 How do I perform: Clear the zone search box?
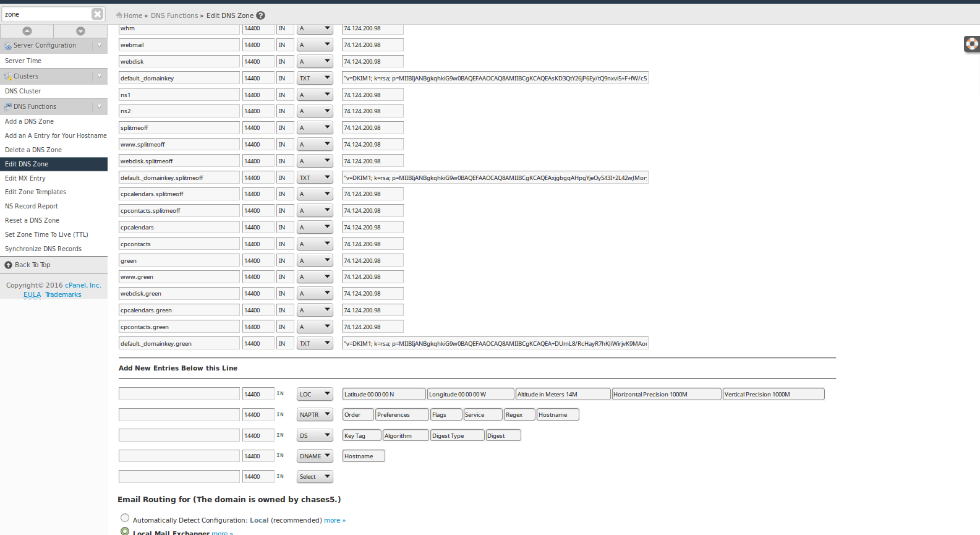(x=97, y=14)
